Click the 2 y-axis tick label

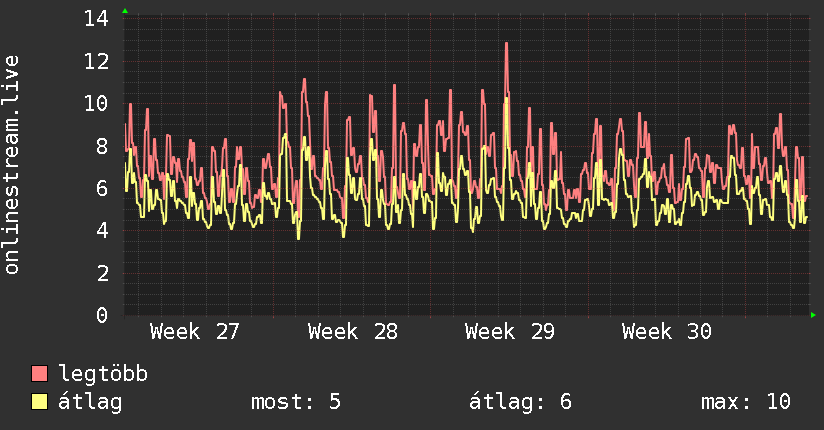point(102,273)
